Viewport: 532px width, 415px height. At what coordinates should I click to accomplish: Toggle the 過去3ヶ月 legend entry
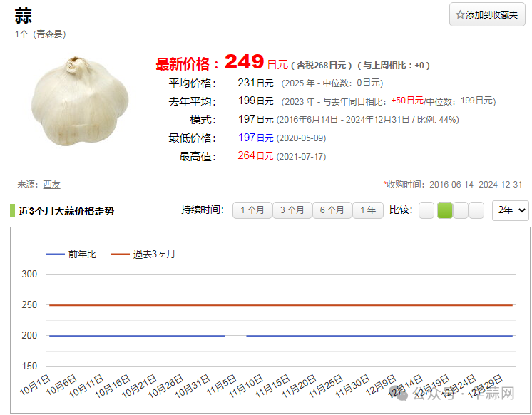(x=143, y=254)
